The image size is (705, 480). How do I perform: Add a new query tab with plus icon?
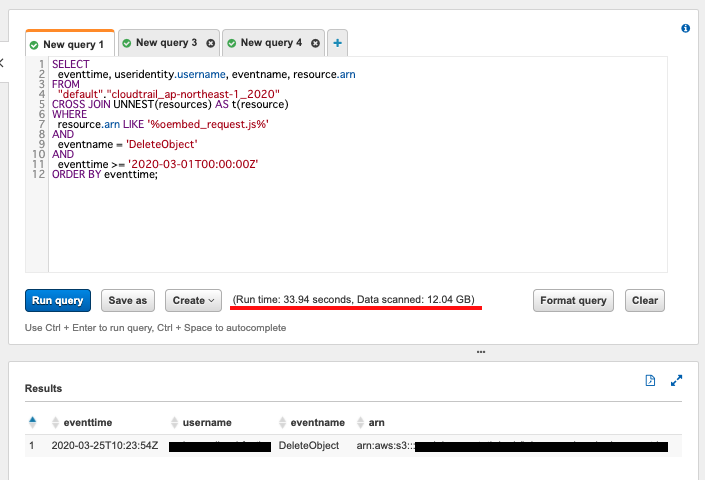click(337, 43)
